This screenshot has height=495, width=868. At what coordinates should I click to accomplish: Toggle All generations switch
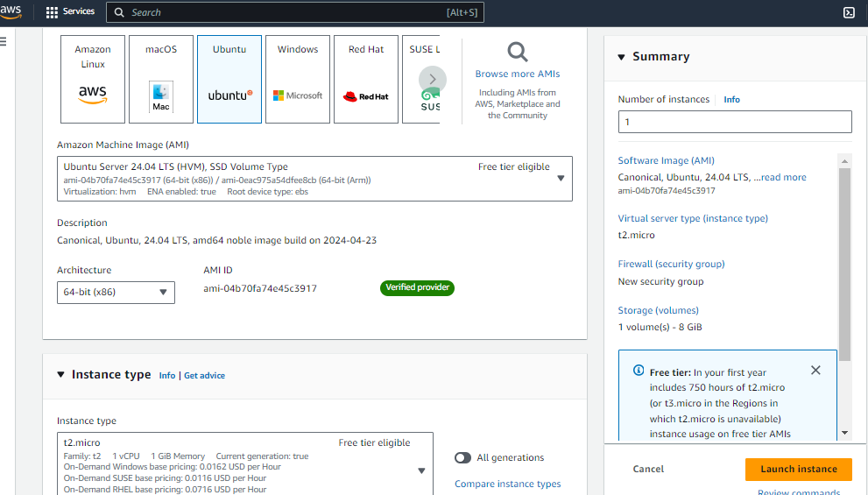pos(462,458)
